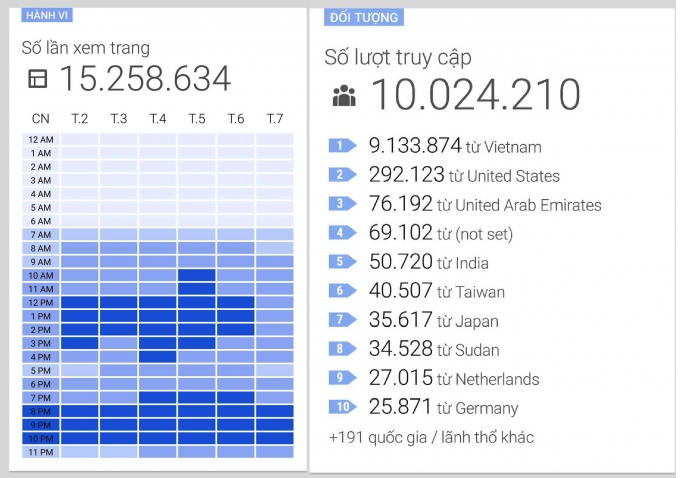Click the T.7 day column header
Viewport: 680px width, 478px height.
coord(275,119)
